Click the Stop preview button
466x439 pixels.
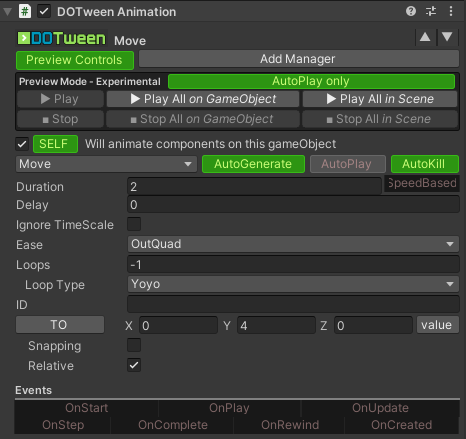coord(60,119)
